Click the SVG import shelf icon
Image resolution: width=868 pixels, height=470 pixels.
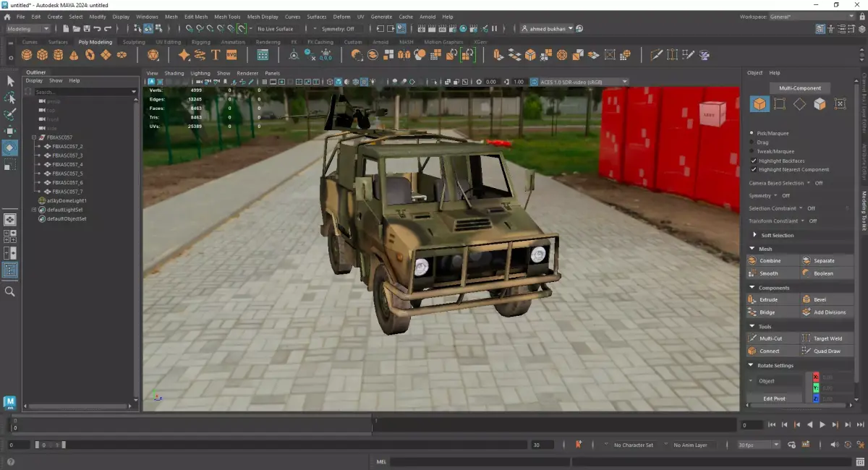point(231,55)
